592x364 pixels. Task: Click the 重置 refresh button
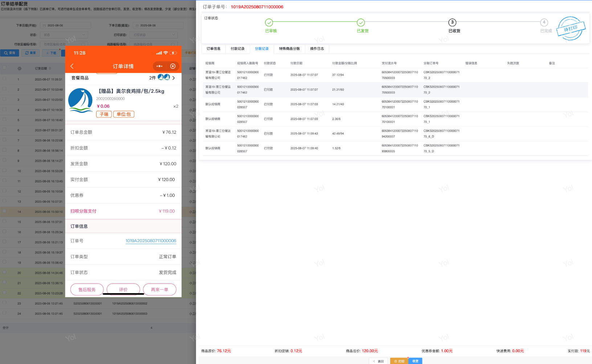click(x=30, y=53)
